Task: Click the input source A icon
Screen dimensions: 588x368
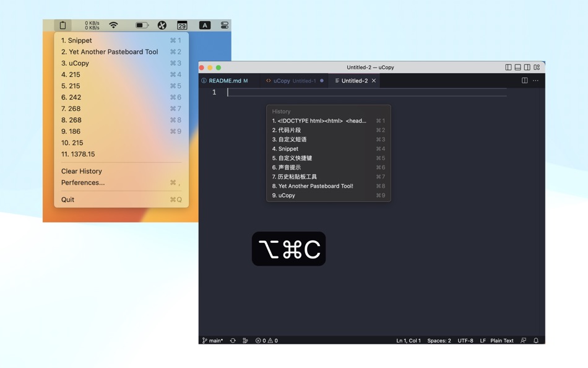Action: coord(204,25)
